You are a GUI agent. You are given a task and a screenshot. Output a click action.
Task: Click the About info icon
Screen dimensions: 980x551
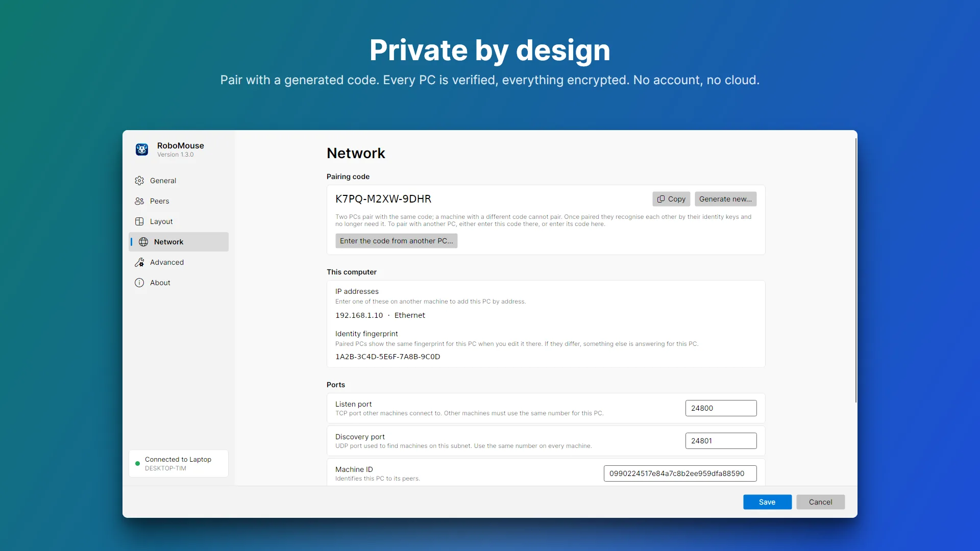pyautogui.click(x=139, y=283)
